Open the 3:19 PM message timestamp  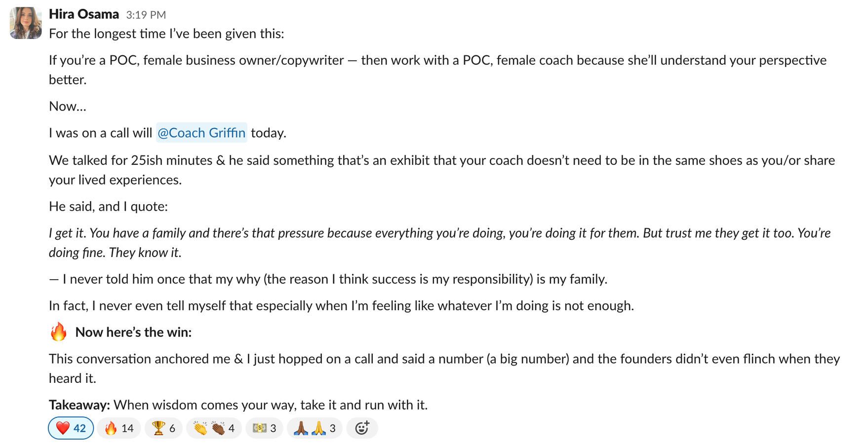pos(146,15)
